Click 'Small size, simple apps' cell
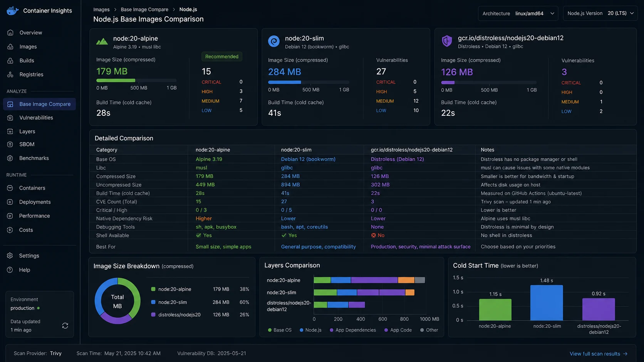 click(223, 247)
